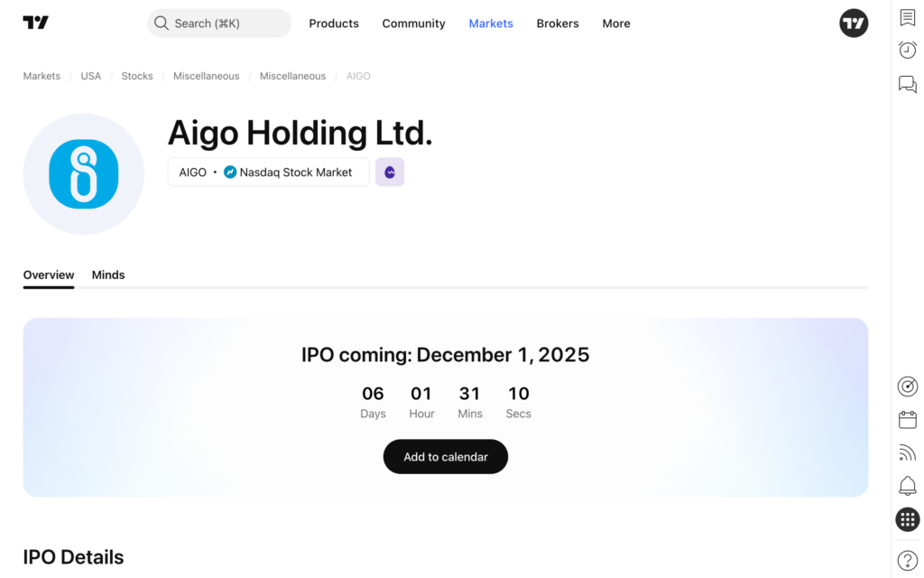This screenshot has height=578, width=924.
Task: Open the chats icon in sidebar
Action: pyautogui.click(x=908, y=84)
